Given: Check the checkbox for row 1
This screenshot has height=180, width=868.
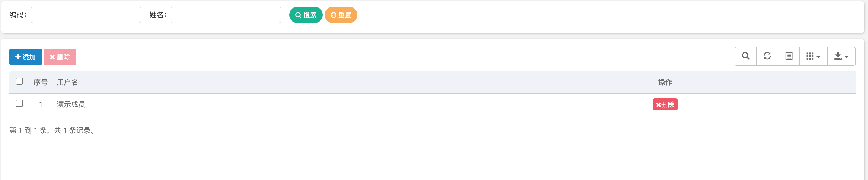Looking at the screenshot, I should [x=19, y=103].
